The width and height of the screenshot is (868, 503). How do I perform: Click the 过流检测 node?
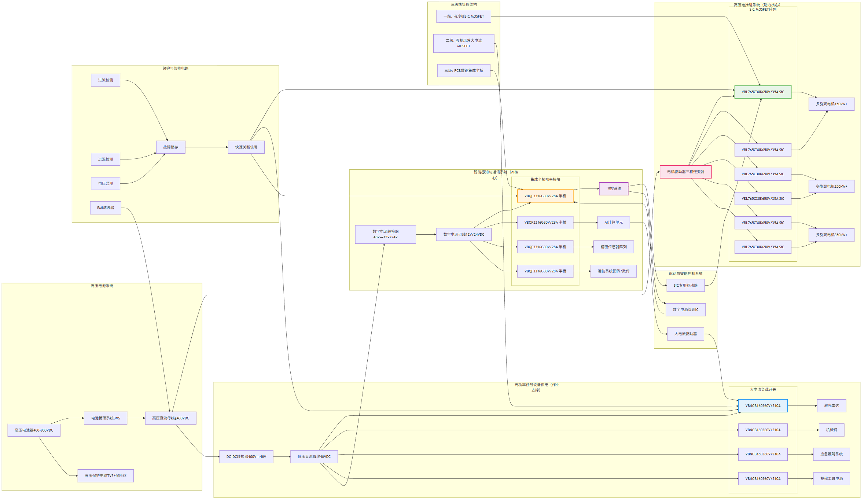point(106,80)
